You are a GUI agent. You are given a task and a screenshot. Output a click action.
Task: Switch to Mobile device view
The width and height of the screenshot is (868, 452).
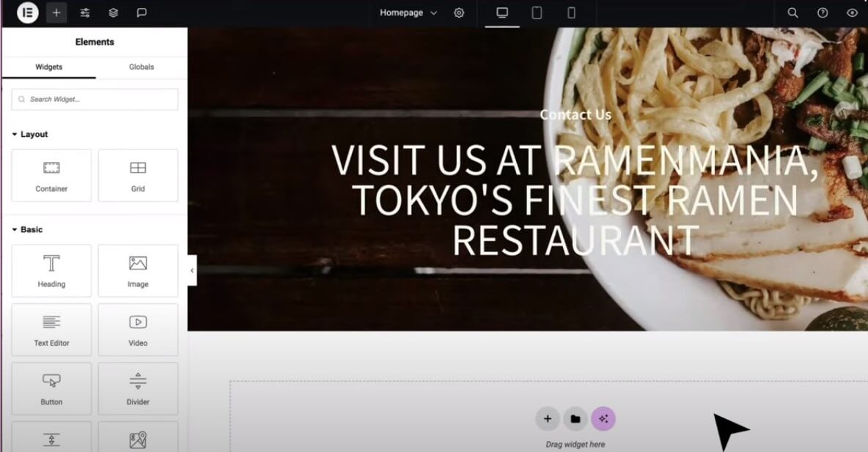tap(571, 12)
